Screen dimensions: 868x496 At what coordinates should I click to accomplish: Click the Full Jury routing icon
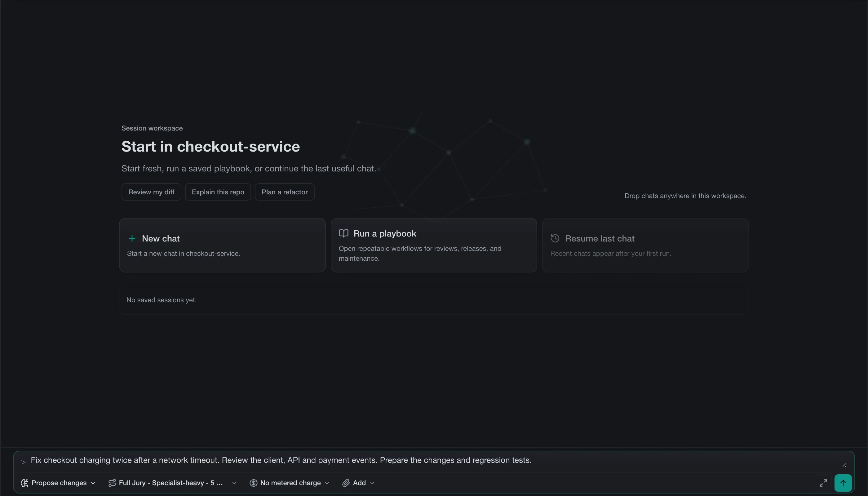(x=112, y=483)
